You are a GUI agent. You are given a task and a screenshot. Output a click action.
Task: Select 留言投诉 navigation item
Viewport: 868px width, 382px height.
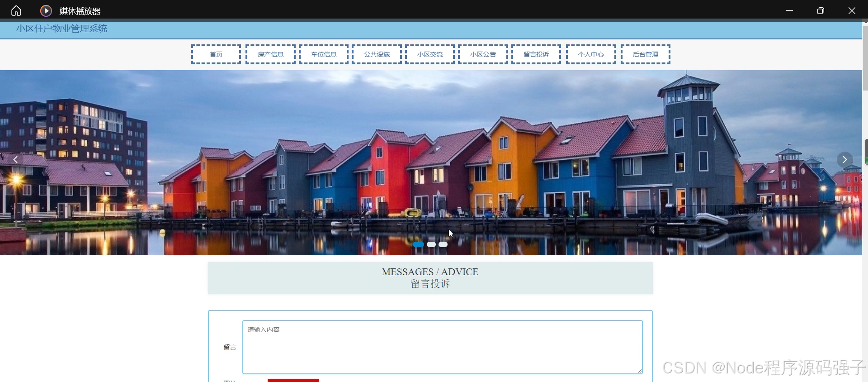click(x=536, y=54)
